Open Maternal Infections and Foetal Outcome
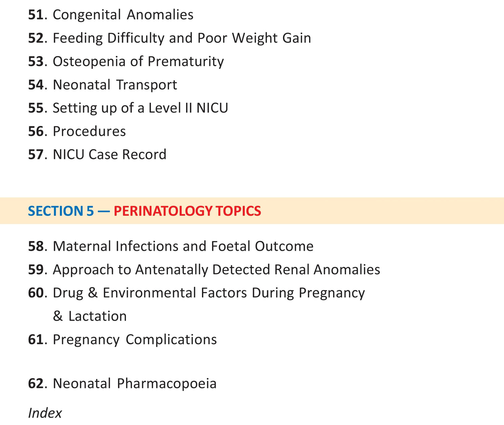Viewport: 504px width, 425px height. (183, 246)
